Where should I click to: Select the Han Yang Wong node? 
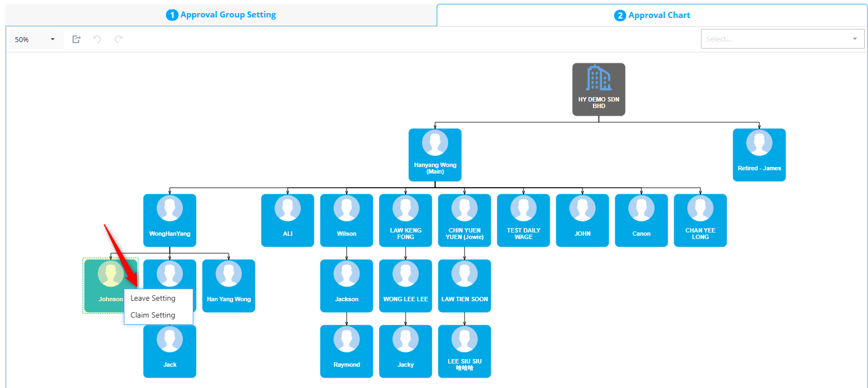[x=229, y=286]
